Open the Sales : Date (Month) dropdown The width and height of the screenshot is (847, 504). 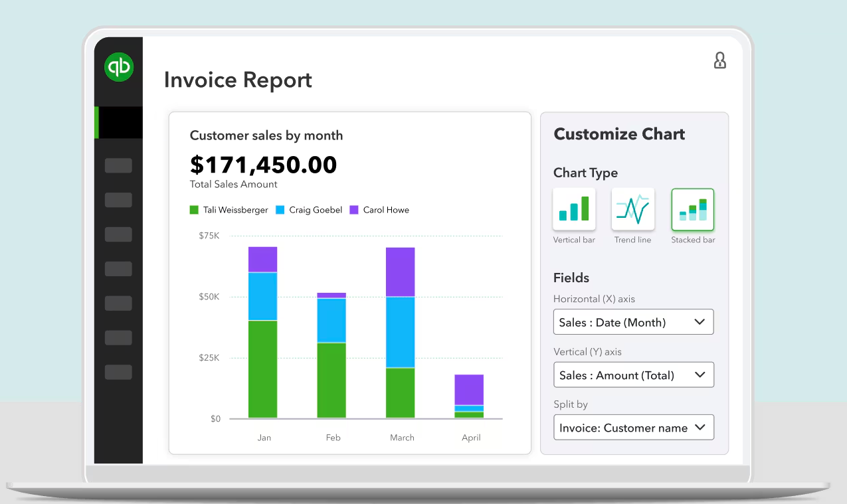click(633, 322)
